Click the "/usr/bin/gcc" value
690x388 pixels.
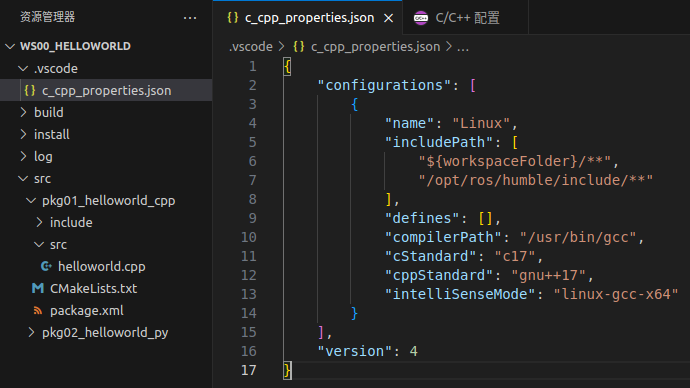578,237
